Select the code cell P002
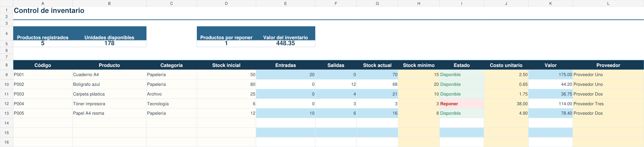 pos(43,84)
